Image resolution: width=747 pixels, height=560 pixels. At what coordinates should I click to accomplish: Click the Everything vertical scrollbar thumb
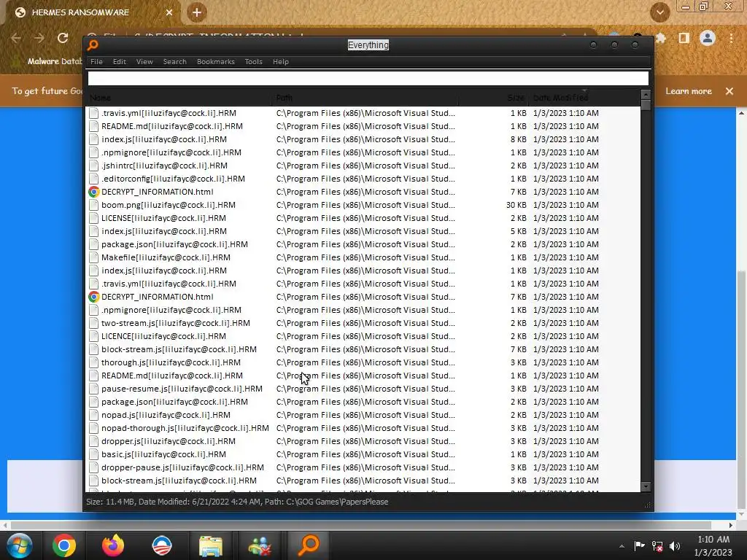[x=646, y=105]
